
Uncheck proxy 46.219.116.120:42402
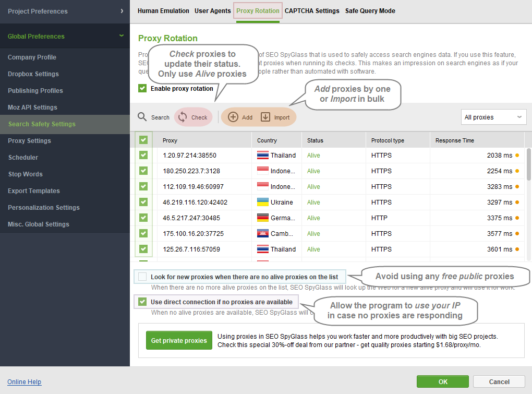click(143, 202)
